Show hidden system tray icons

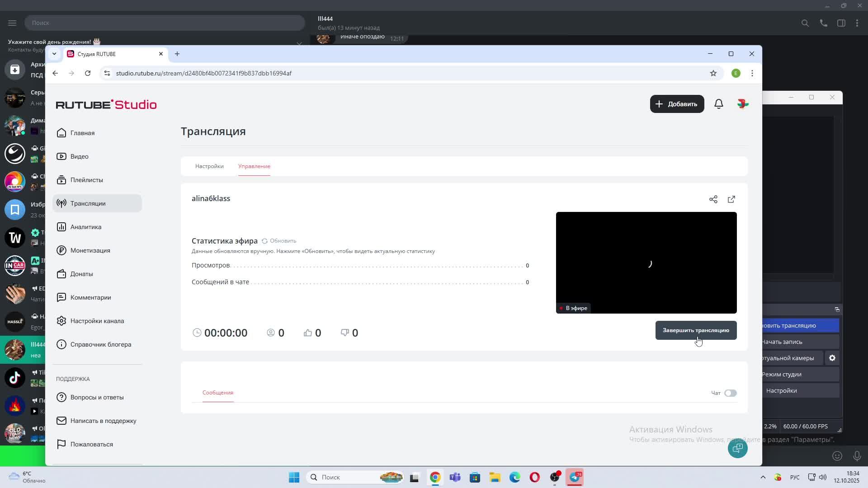coord(763,477)
